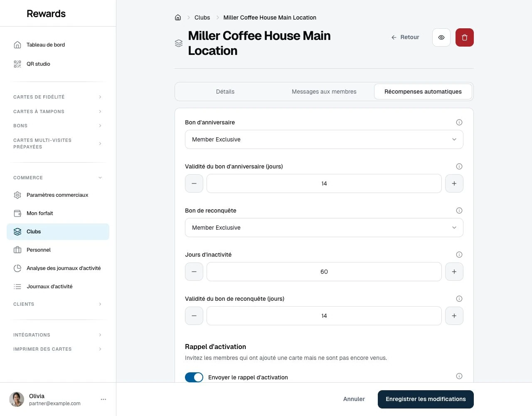Expand Cartes de fidélité section

58,97
